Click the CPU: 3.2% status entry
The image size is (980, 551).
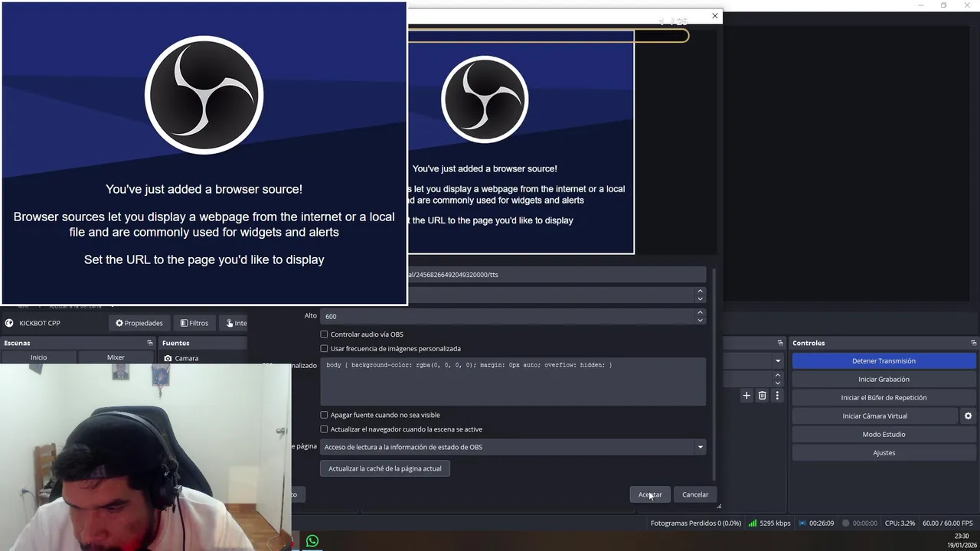pyautogui.click(x=900, y=523)
